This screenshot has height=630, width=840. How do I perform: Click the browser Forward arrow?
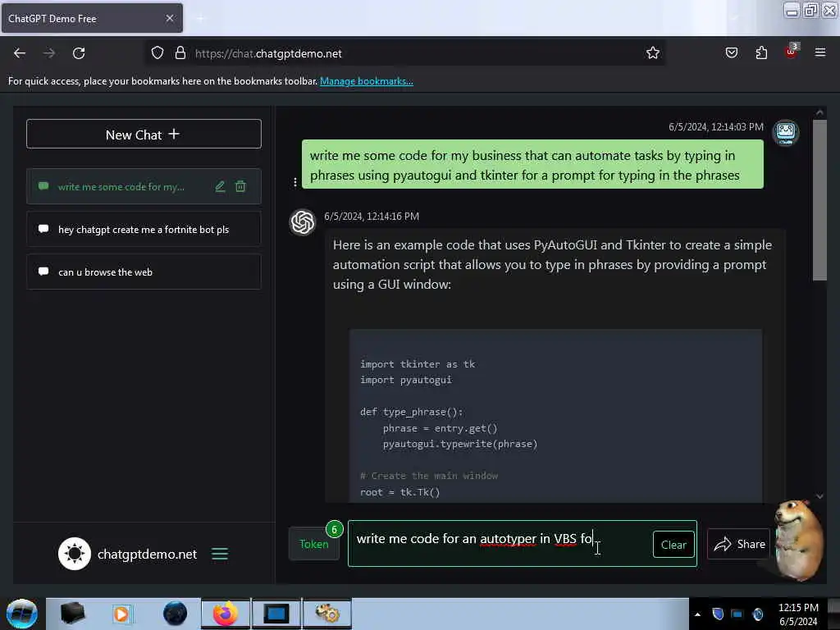point(48,53)
